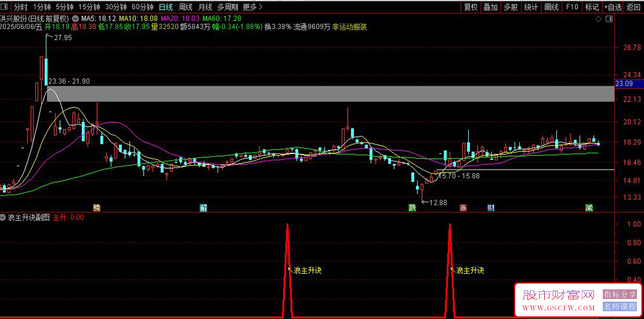Open the main chart indicator dropdown arrow
This screenshot has width=644, height=319.
(75, 19)
